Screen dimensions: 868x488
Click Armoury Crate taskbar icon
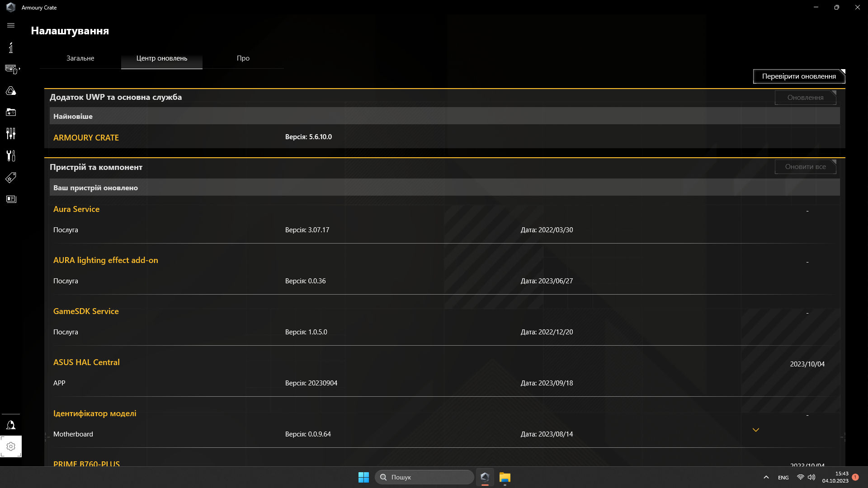point(485,477)
